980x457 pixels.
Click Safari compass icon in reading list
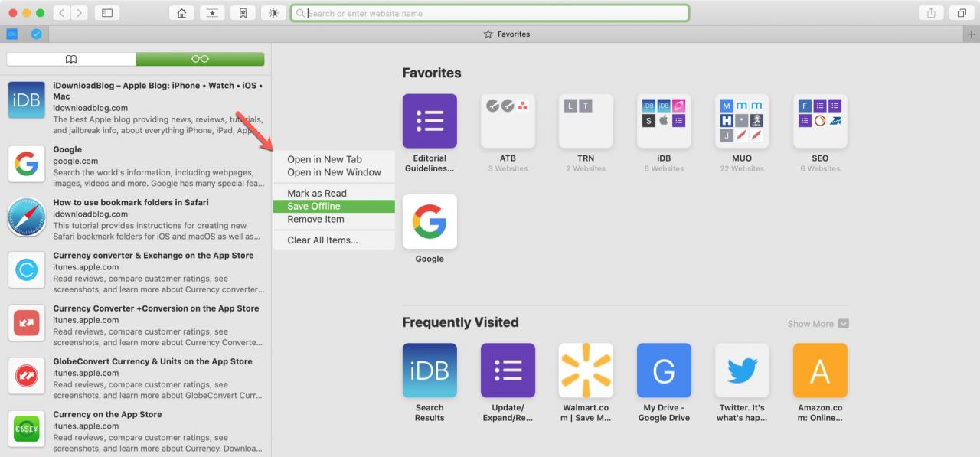pos(27,217)
